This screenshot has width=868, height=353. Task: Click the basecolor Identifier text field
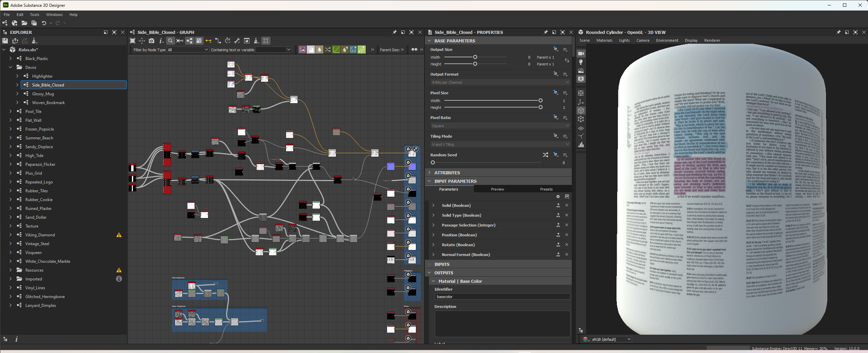click(502, 297)
